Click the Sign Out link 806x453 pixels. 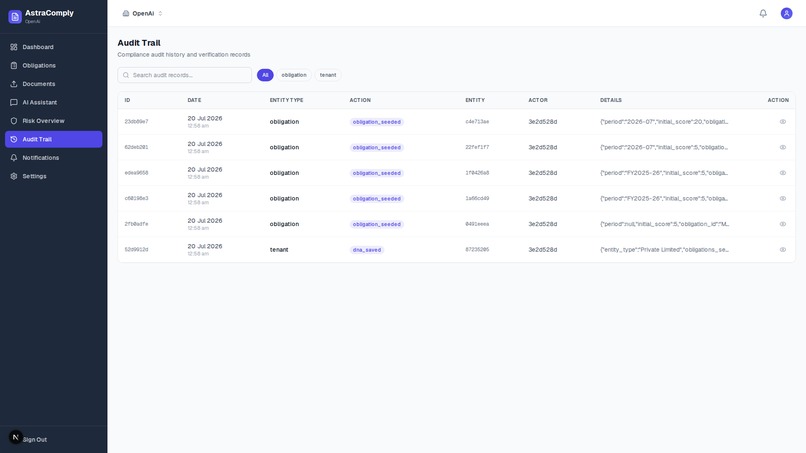click(34, 440)
